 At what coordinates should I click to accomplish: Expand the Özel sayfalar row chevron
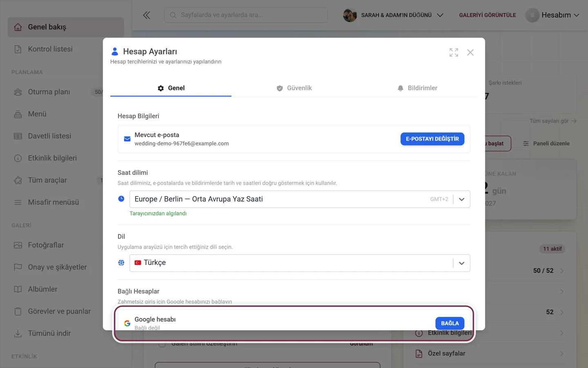(562, 354)
